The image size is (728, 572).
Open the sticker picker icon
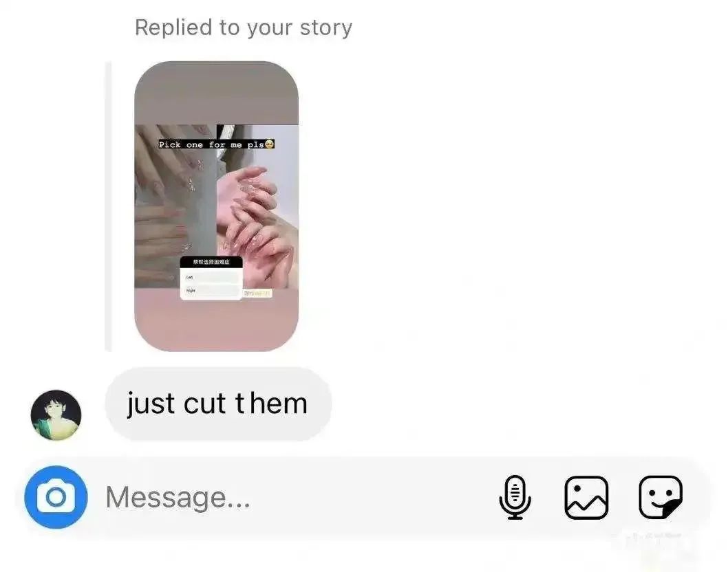[x=660, y=497]
